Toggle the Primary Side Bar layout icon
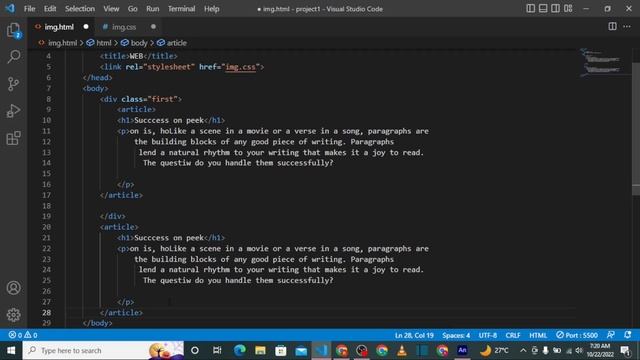Viewport: 640px width, 360px height. tap(530, 9)
